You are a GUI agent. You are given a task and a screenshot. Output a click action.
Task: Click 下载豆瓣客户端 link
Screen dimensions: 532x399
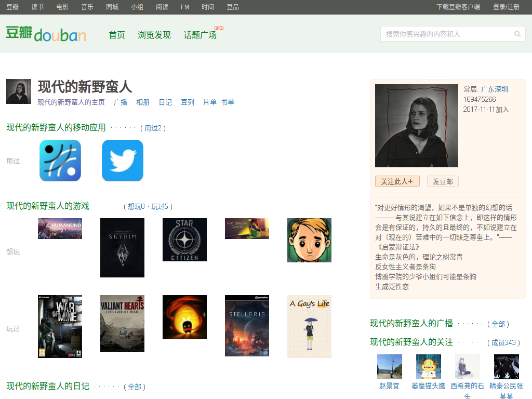tap(458, 7)
